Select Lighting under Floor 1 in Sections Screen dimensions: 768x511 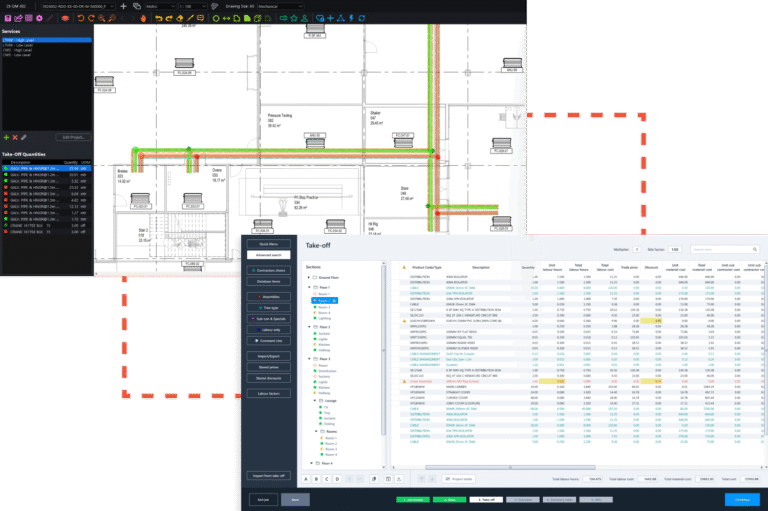click(x=324, y=318)
